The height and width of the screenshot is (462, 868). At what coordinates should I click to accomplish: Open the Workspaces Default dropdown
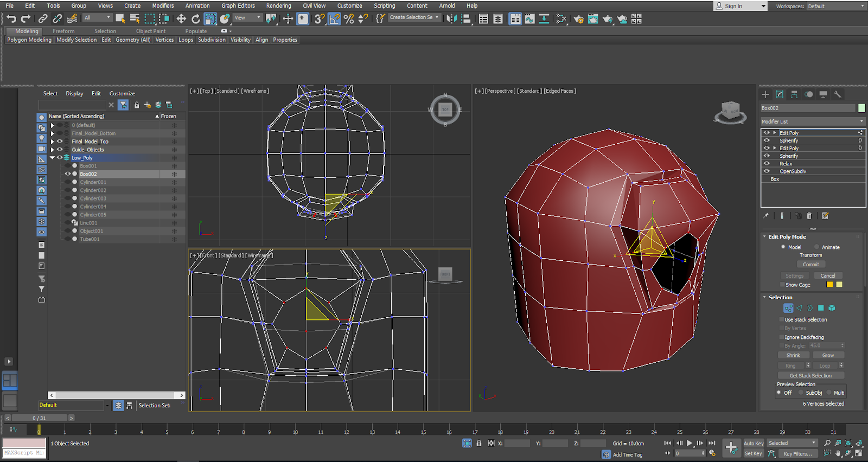tap(837, 6)
